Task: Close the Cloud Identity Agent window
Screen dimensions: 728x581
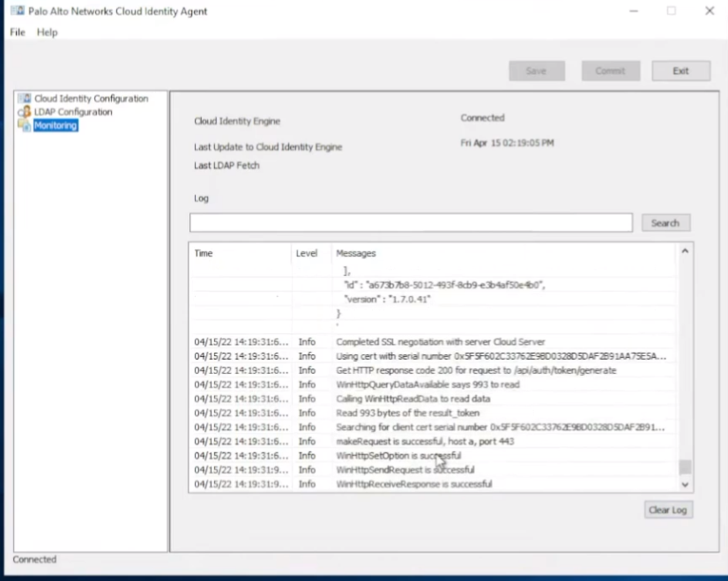Action: (x=709, y=11)
